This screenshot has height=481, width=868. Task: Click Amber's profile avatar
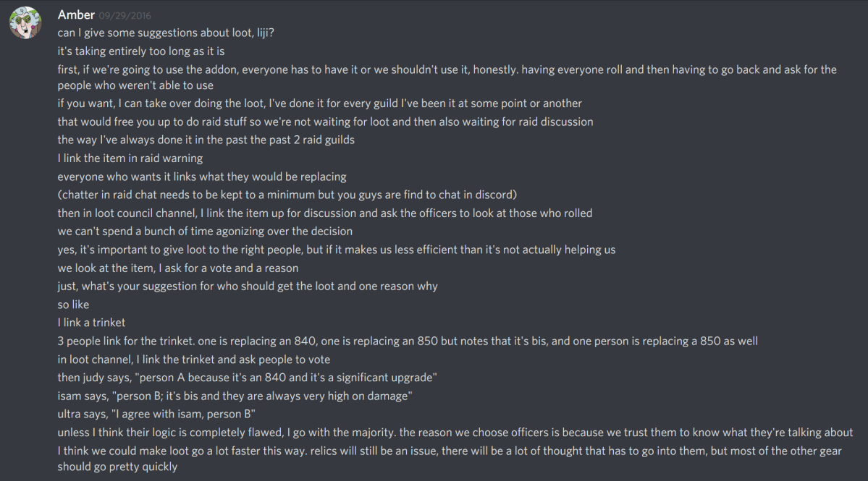click(x=24, y=24)
